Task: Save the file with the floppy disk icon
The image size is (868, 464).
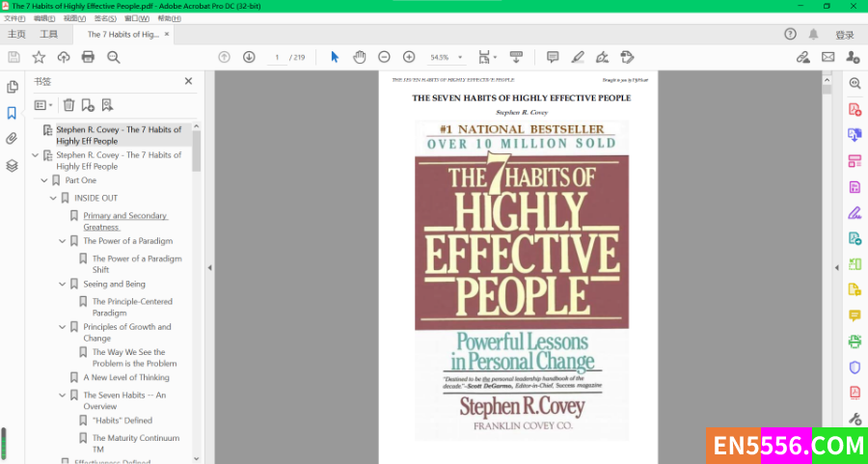Action: pos(14,57)
